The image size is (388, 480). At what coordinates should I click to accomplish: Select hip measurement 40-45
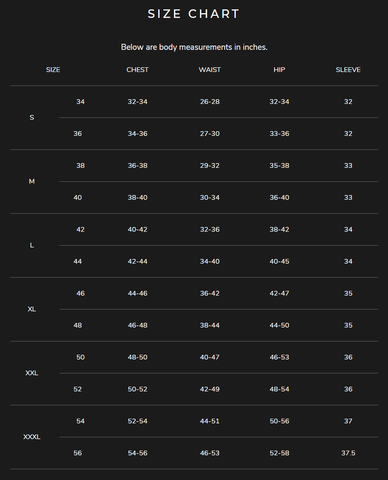pyautogui.click(x=279, y=261)
